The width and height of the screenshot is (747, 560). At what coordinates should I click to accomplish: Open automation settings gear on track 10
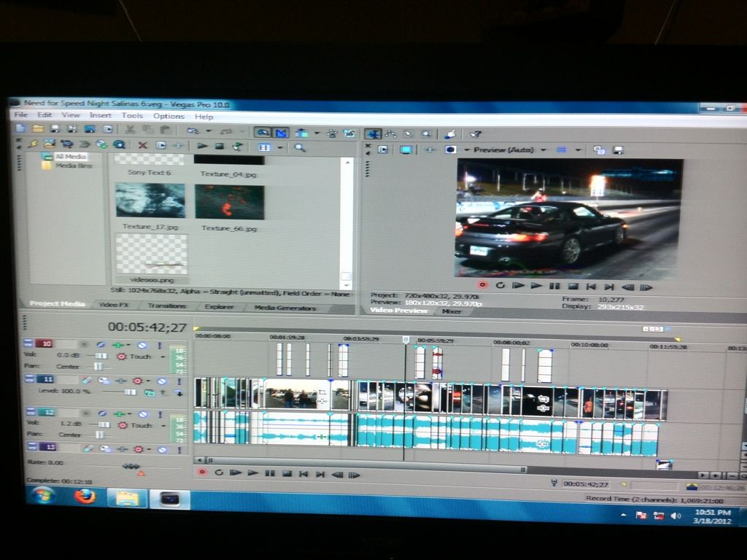(x=122, y=356)
